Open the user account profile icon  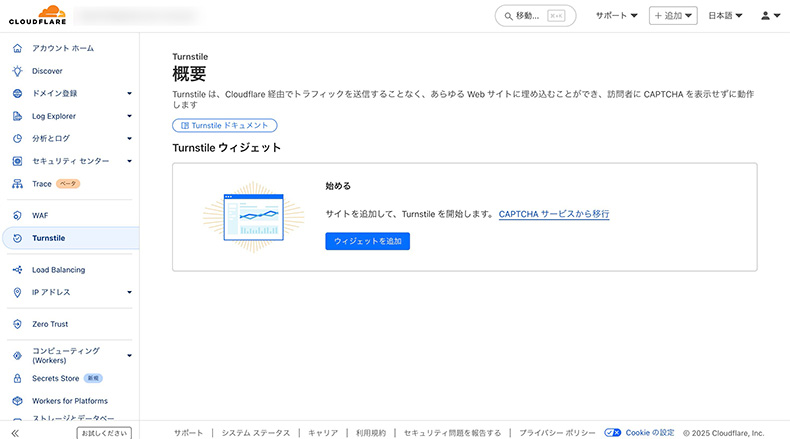[x=765, y=16]
